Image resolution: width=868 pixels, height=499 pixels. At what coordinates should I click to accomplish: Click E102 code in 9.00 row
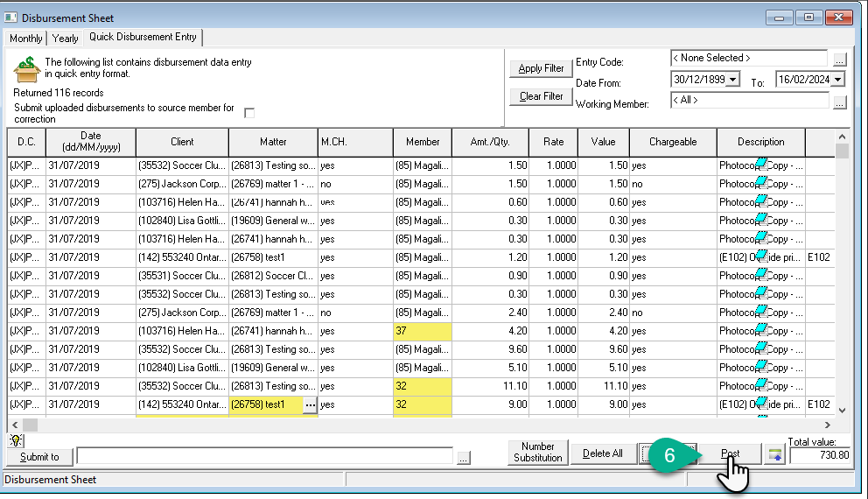(x=819, y=404)
